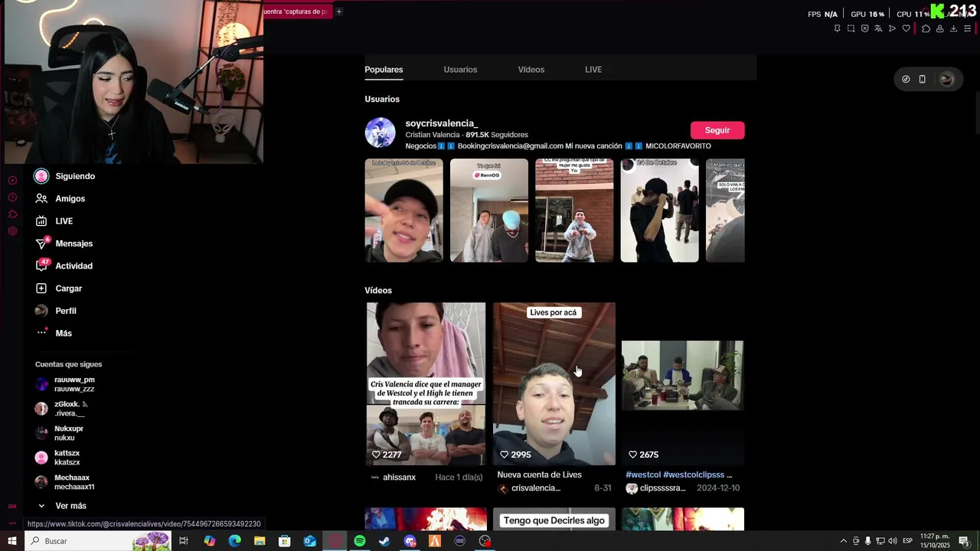Switch to Usuarios search tab
Screen dimensions: 980x551
tap(460, 70)
